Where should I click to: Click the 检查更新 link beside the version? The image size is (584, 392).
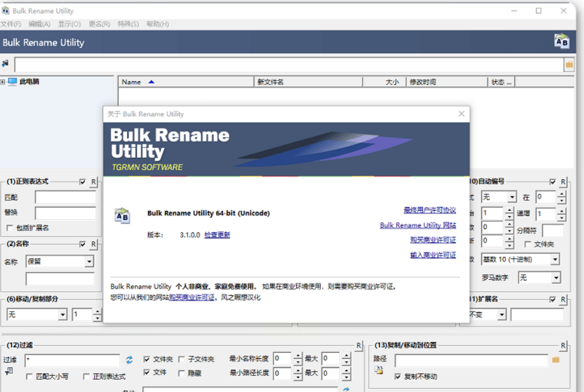coord(217,235)
